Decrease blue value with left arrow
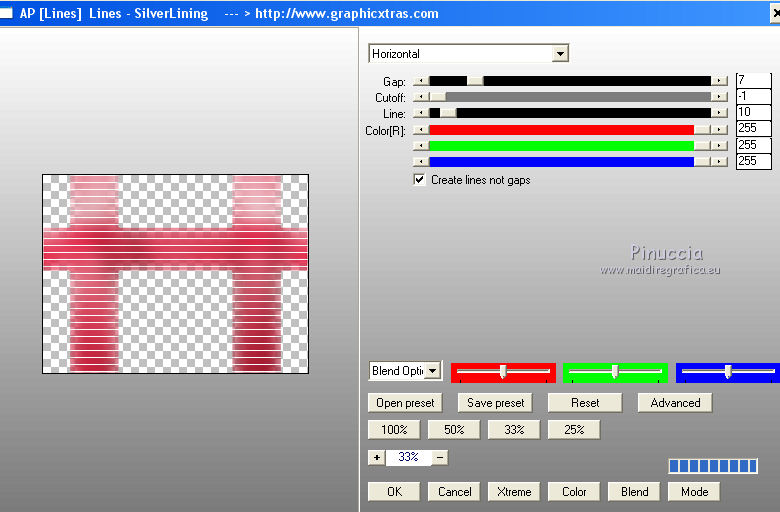The image size is (780, 512). [x=421, y=162]
